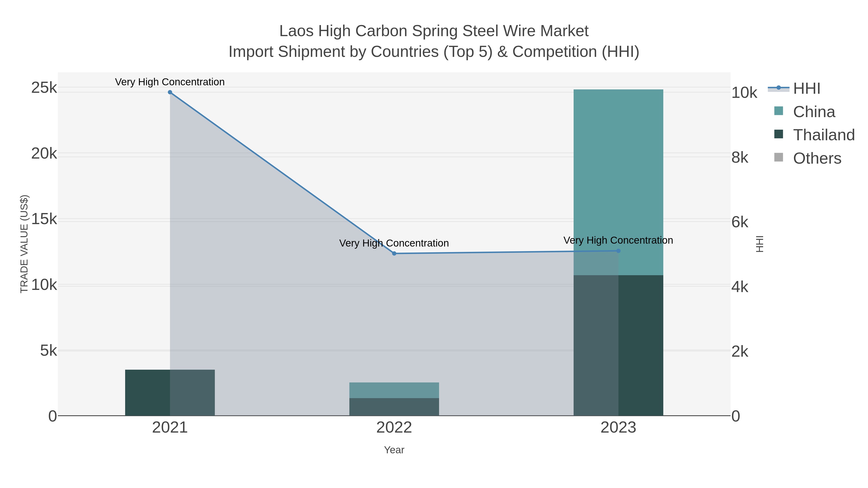Screen dimensions: 868x488
Task: Click the 4k right HHI axis tick
Action: (x=740, y=287)
